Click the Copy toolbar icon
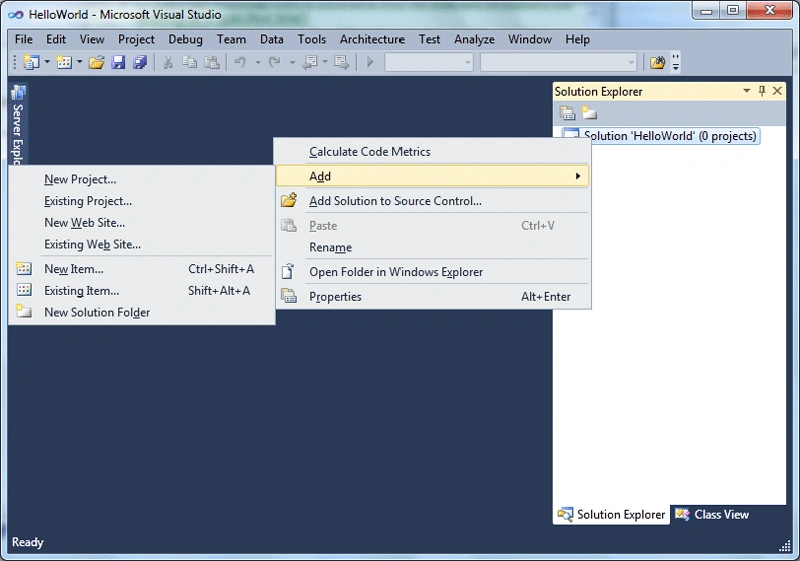Image resolution: width=800 pixels, height=561 pixels. (190, 62)
